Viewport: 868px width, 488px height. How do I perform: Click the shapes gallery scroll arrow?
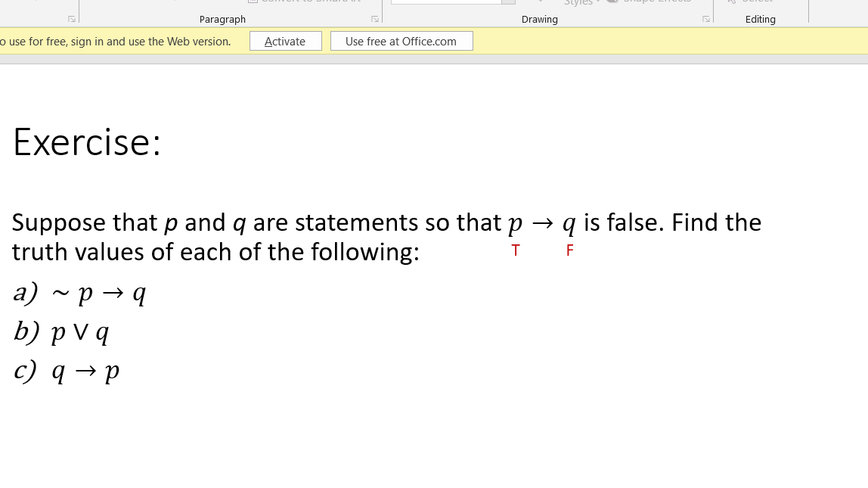(x=510, y=2)
